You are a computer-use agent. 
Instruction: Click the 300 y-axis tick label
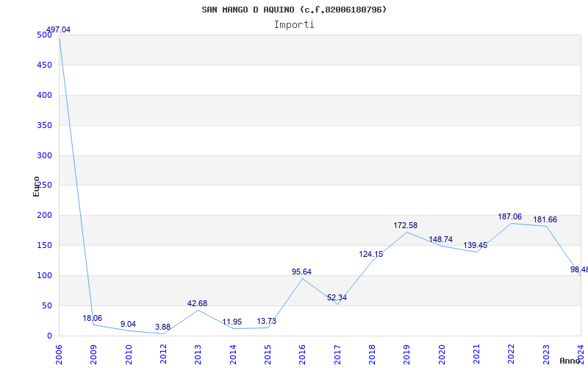[45, 155]
